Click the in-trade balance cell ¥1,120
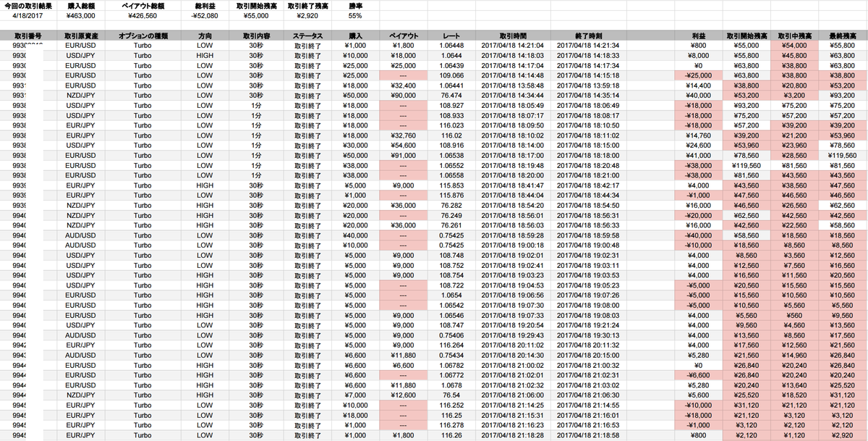The height and width of the screenshot is (441, 868). [793, 436]
